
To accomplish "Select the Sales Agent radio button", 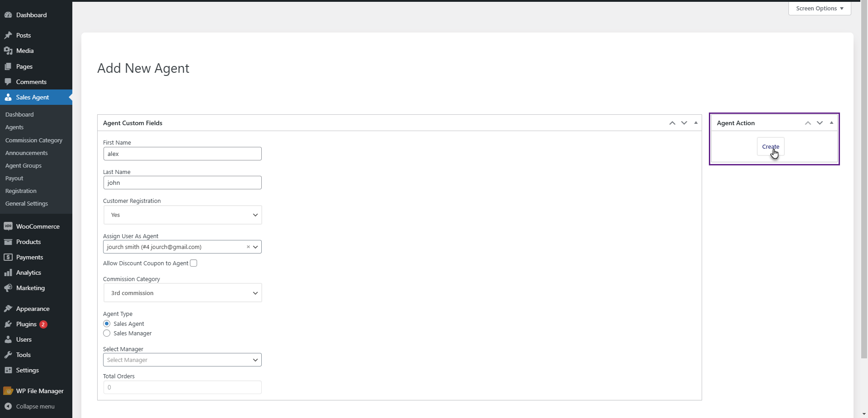I will (x=107, y=324).
